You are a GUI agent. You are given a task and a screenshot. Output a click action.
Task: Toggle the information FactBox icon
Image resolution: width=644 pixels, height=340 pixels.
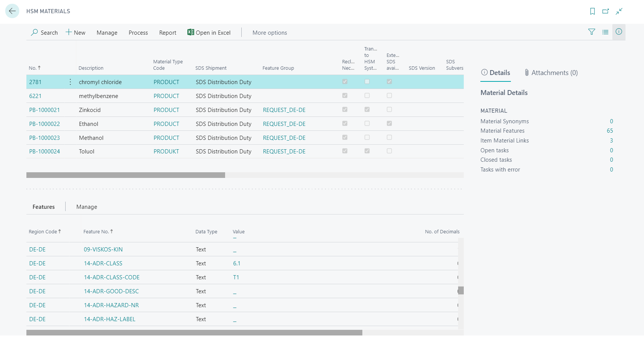(619, 32)
